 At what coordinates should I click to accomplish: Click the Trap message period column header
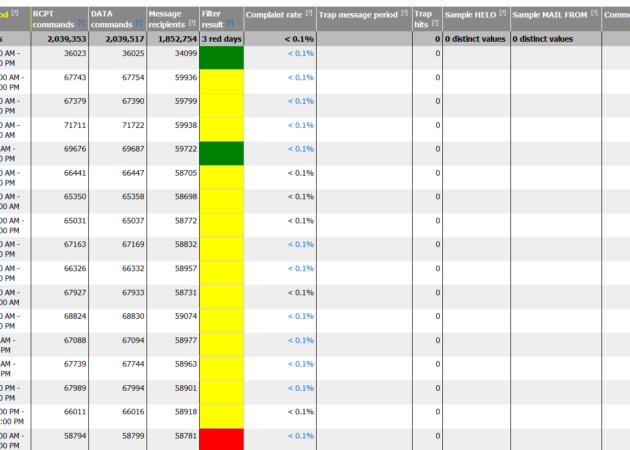(364, 19)
